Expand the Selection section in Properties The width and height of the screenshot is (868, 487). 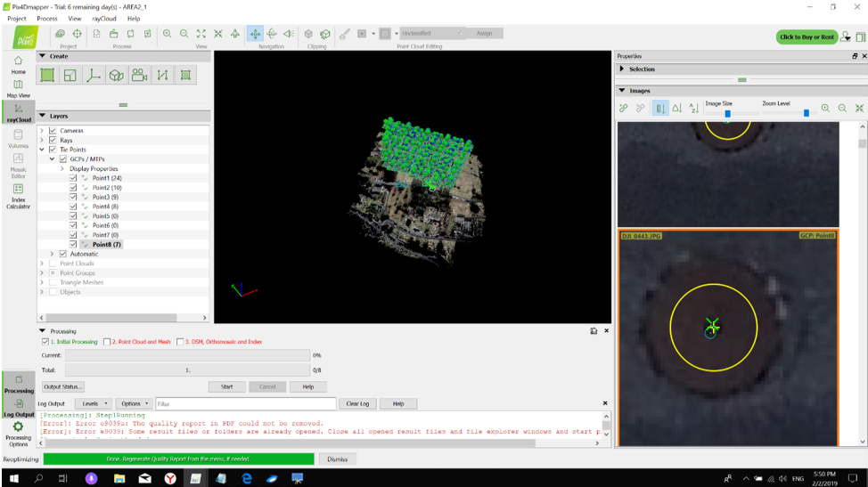point(622,69)
